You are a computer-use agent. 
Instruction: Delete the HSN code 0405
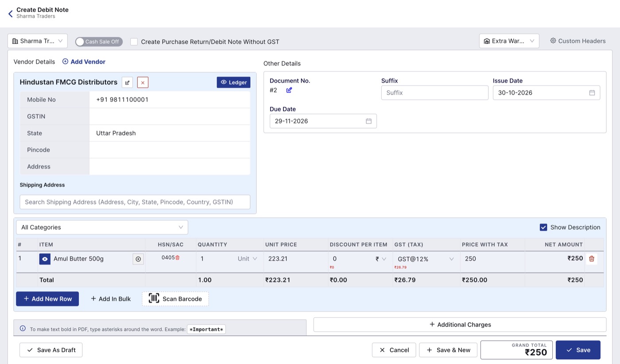tap(178, 257)
